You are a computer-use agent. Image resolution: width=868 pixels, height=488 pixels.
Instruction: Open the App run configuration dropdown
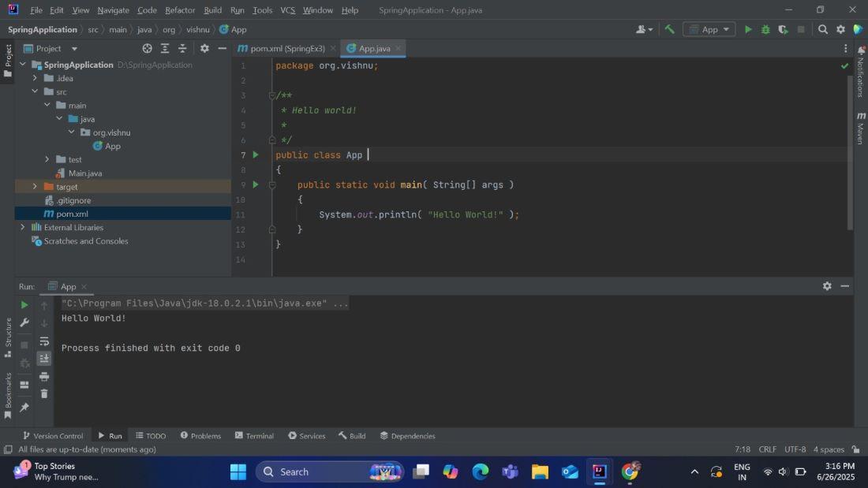pyautogui.click(x=709, y=29)
